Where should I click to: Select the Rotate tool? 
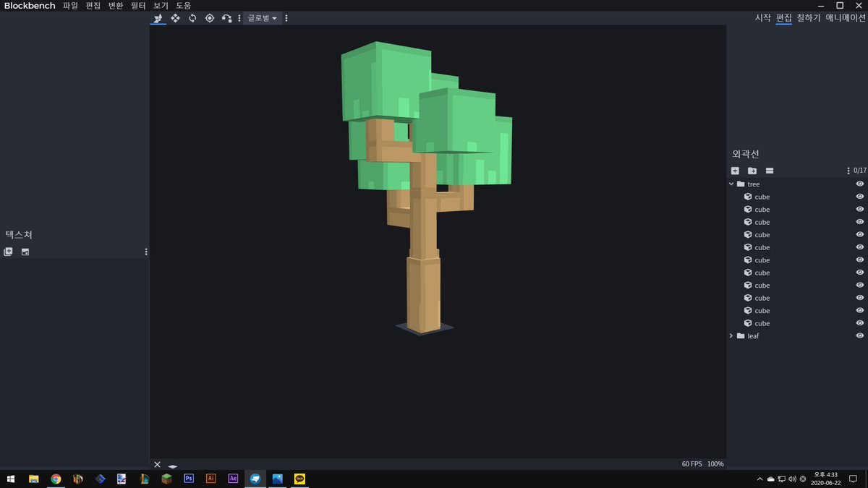(x=192, y=18)
